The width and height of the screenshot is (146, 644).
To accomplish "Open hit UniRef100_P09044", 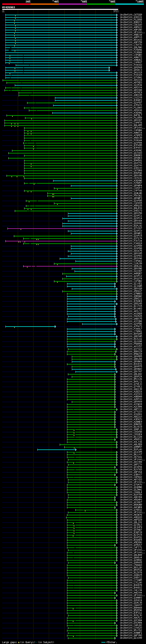I will (131, 140).
